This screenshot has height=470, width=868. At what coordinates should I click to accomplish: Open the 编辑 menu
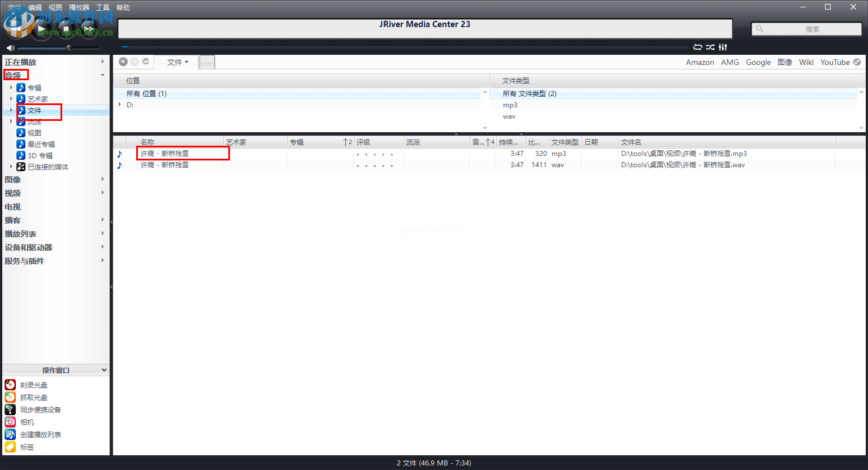(x=35, y=7)
